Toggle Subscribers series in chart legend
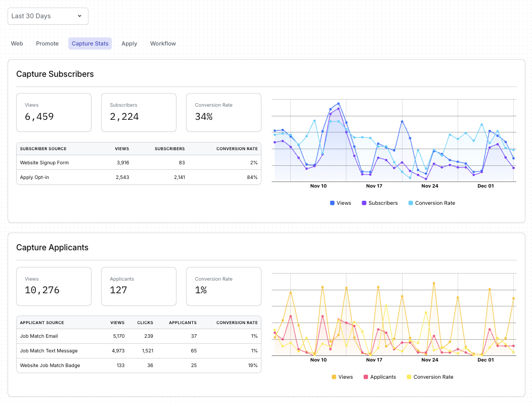The height and width of the screenshot is (405, 532). coord(379,203)
